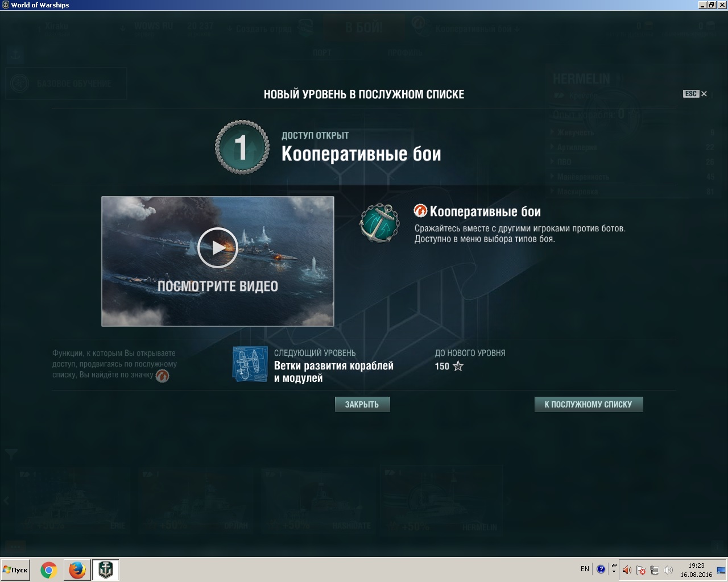The height and width of the screenshot is (582, 728).
Task: Open the 'Кооперативный бой' battle type selector
Action: pos(477,28)
